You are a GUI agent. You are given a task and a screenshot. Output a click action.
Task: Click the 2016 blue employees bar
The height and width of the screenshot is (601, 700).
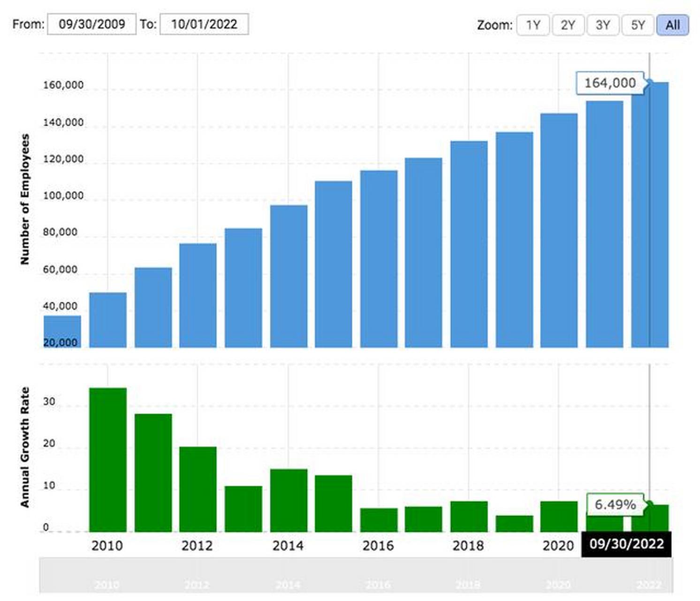coord(379,259)
